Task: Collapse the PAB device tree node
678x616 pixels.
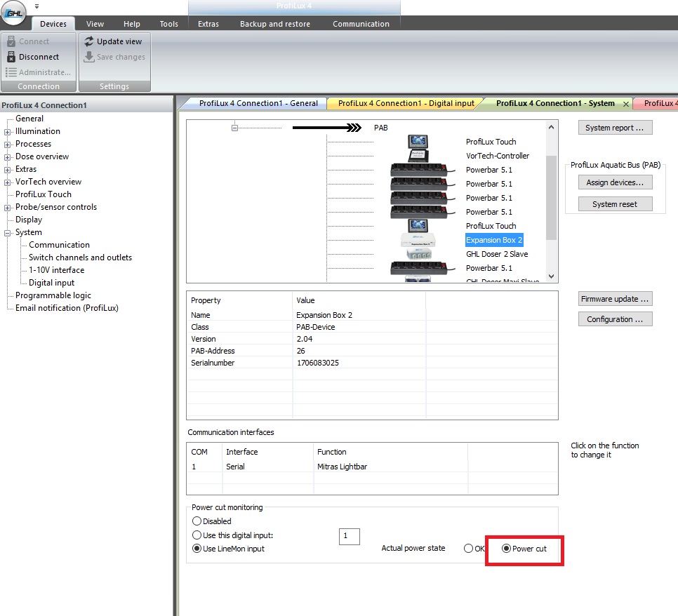Action: (x=234, y=128)
